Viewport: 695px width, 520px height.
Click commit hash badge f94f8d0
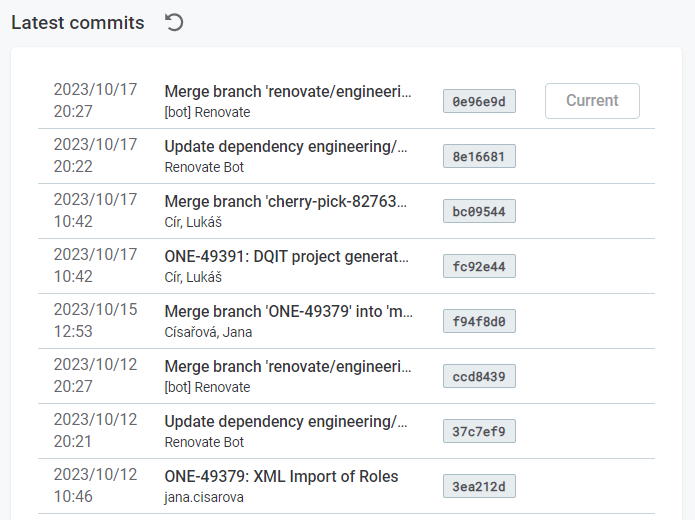click(479, 321)
